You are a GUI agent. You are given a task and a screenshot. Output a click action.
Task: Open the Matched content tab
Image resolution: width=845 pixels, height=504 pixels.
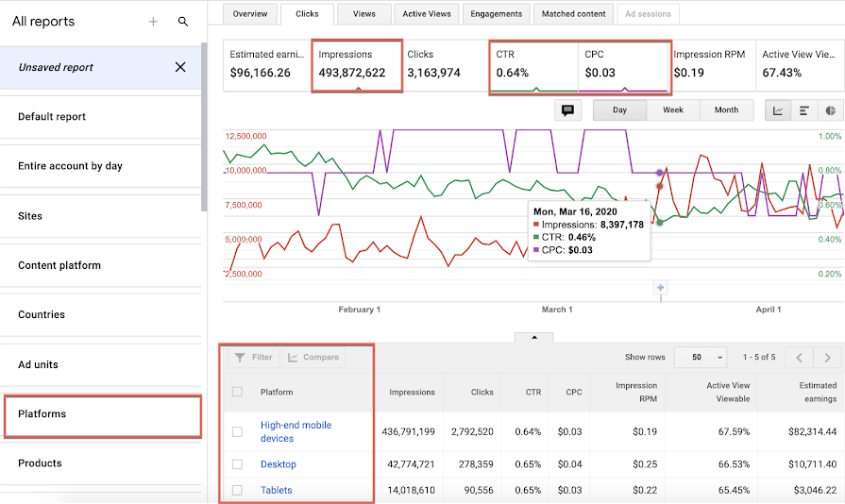pos(574,14)
